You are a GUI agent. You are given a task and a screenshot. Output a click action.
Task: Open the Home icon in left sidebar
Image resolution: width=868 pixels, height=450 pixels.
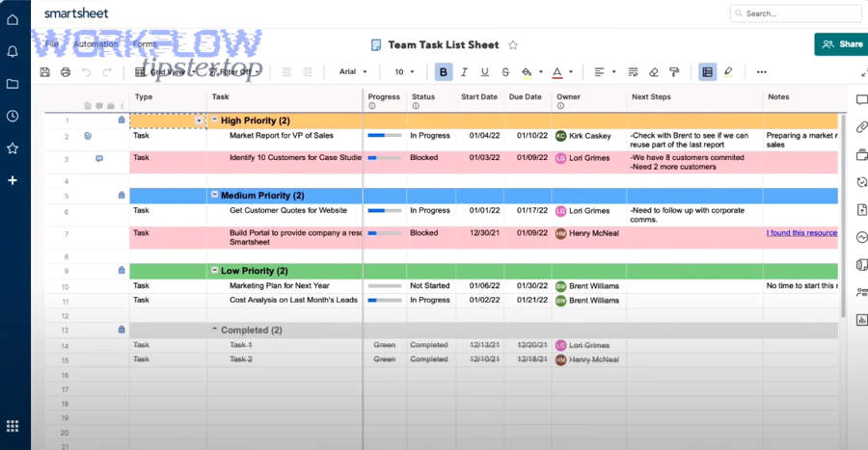(x=13, y=20)
